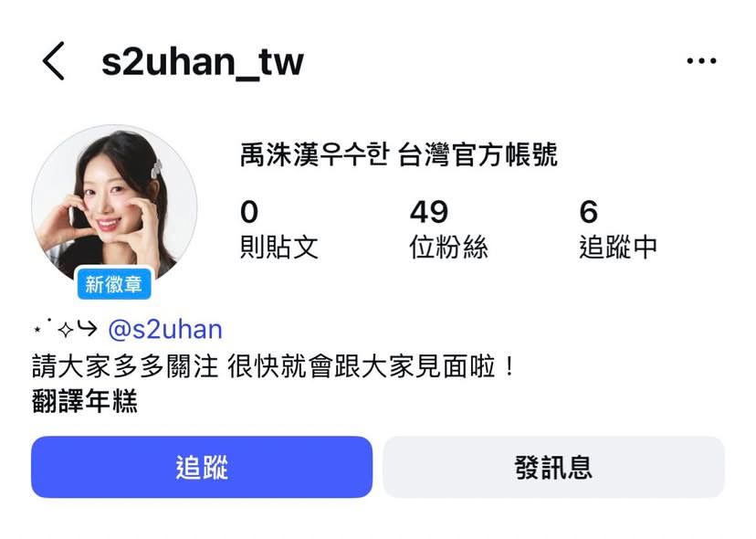The height and width of the screenshot is (539, 756).
Task: Tap the s2uhan_tw username header
Action: (203, 62)
